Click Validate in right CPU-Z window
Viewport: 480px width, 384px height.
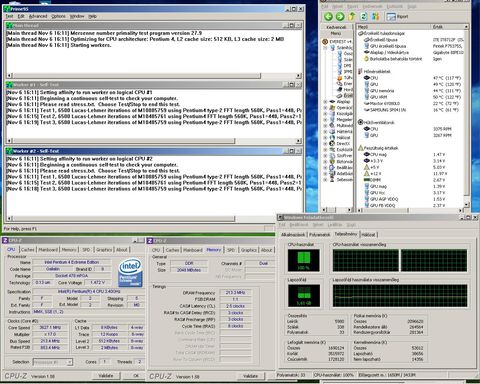(x=250, y=376)
